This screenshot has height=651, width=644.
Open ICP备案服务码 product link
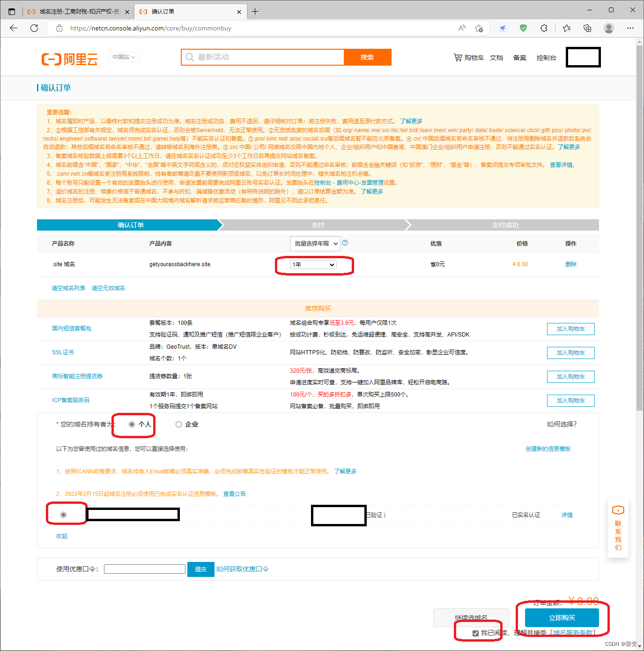[71, 400]
